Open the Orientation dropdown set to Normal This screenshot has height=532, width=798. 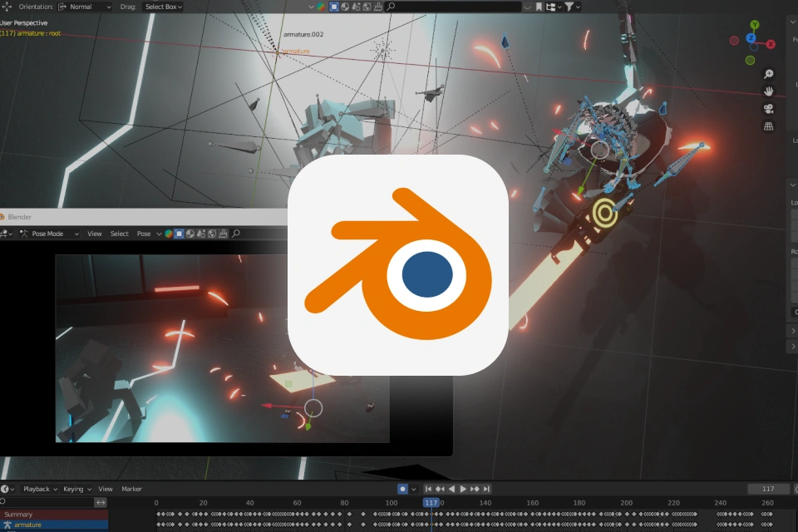tap(85, 7)
